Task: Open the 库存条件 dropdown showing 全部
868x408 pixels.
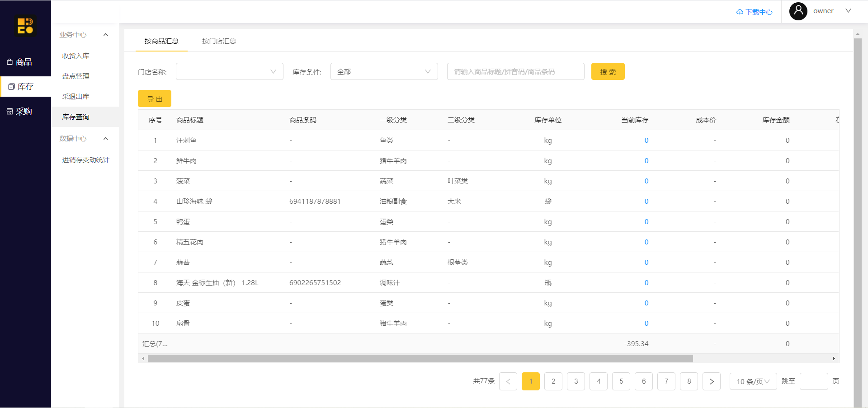Action: click(384, 71)
